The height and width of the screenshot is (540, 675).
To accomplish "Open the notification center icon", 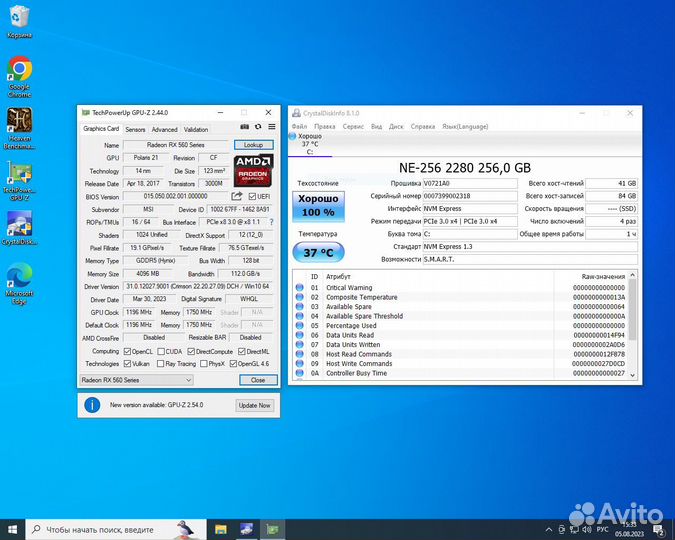I will [659, 530].
